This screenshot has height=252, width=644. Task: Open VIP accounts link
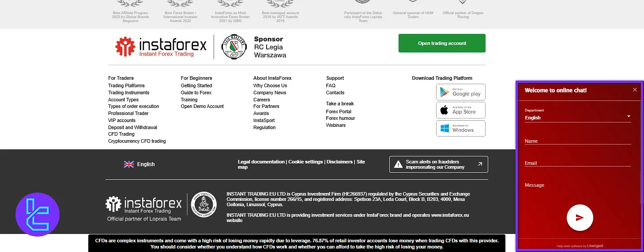122,120
